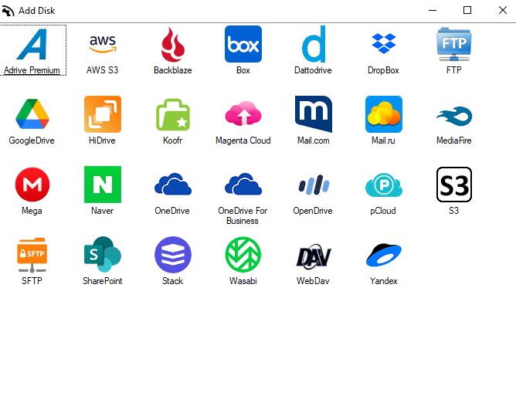Image resolution: width=516 pixels, height=420 pixels.
Task: Choose the MediaFire icon
Action: pos(454,116)
